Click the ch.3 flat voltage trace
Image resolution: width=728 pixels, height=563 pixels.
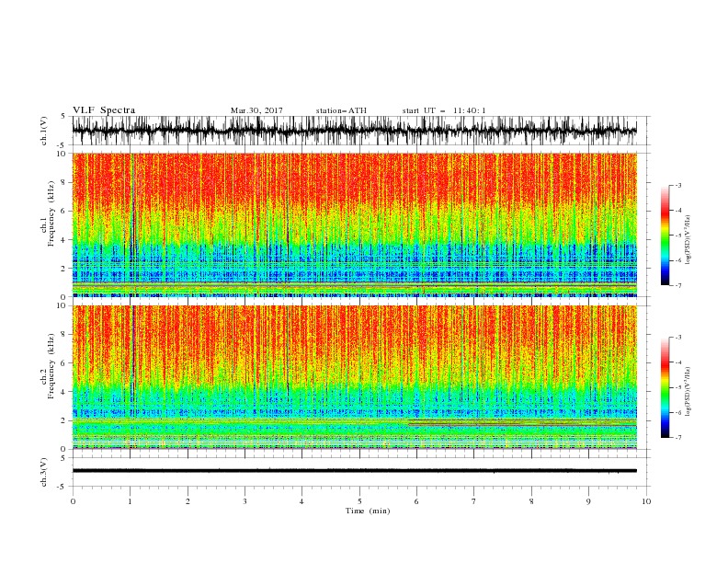tap(354, 471)
